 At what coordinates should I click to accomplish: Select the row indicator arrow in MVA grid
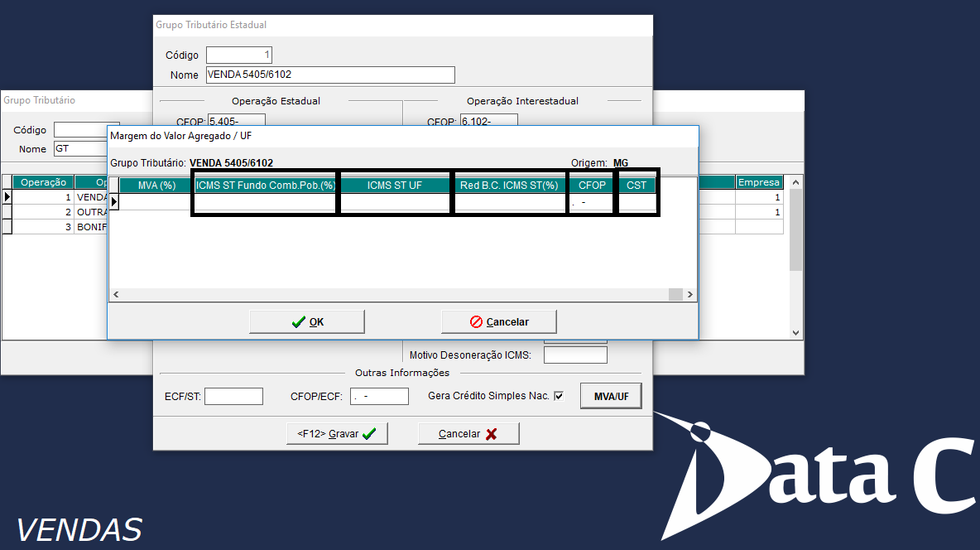click(114, 201)
